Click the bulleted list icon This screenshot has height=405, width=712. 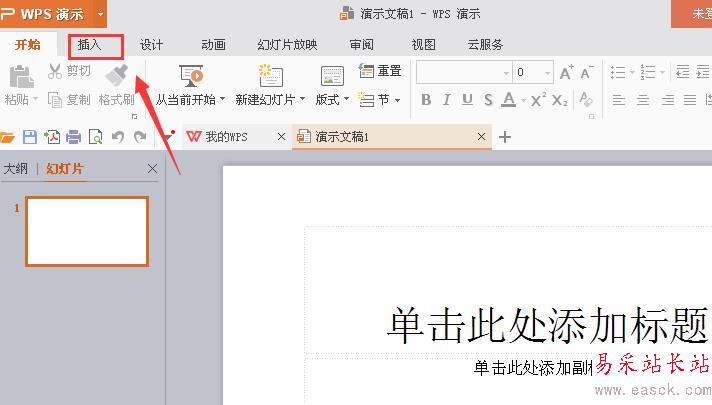(x=618, y=72)
